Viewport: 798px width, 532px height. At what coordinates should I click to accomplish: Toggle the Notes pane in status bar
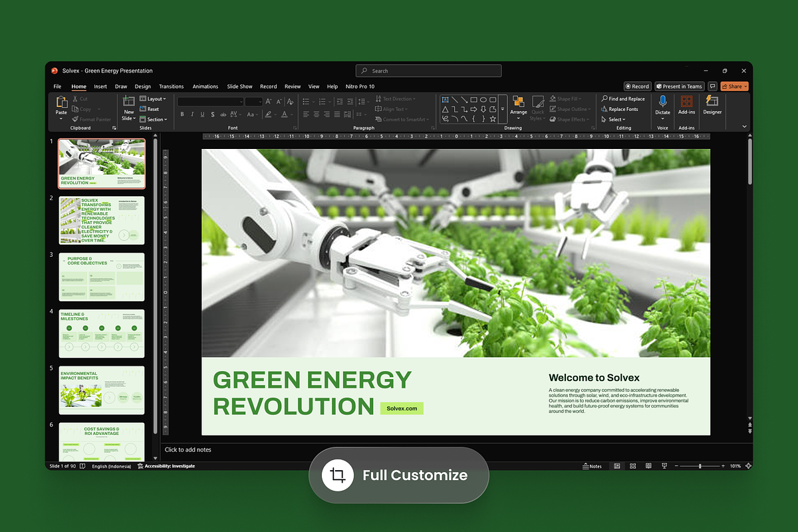click(592, 466)
